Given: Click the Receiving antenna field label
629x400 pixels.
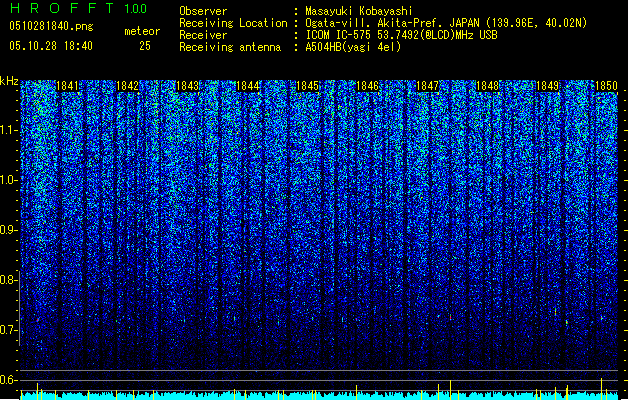Looking at the screenshot, I should [x=230, y=47].
